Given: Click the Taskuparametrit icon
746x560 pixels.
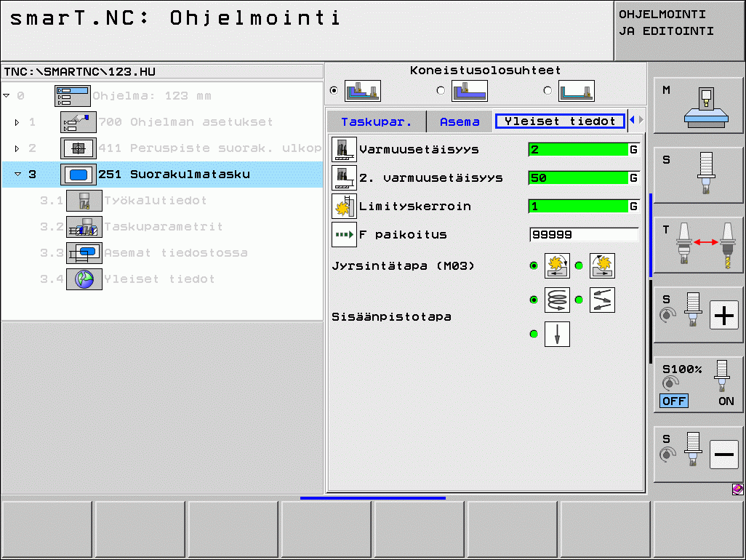Looking at the screenshot, I should click(x=84, y=226).
